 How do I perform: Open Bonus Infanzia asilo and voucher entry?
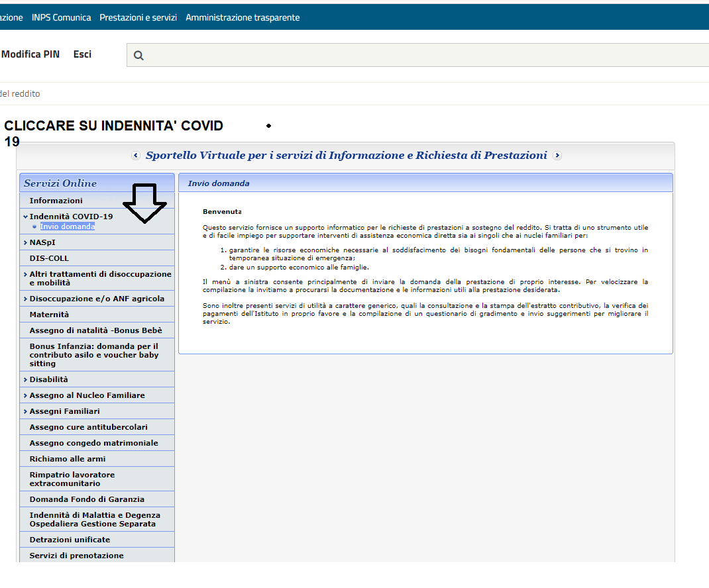[94, 355]
